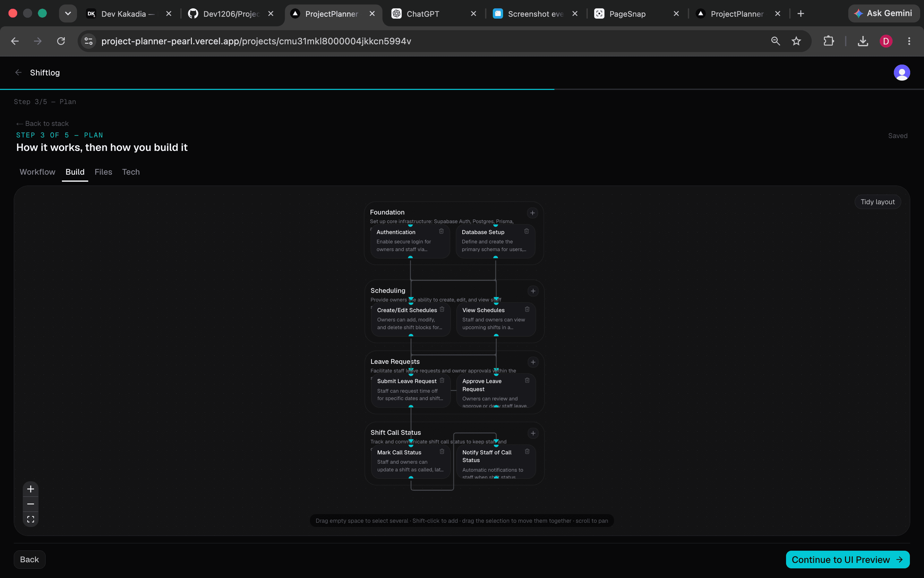The width and height of the screenshot is (924, 578).
Task: Focus the browser address bar URL
Action: point(256,41)
